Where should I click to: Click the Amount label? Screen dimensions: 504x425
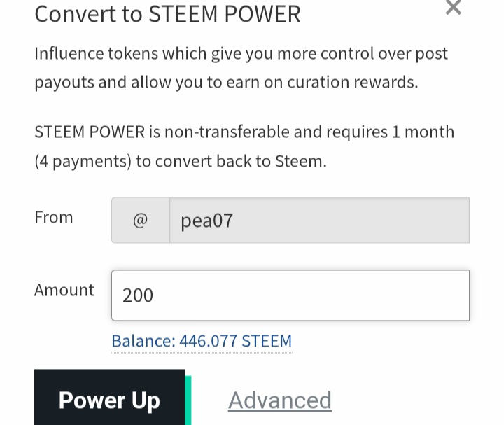coord(64,290)
